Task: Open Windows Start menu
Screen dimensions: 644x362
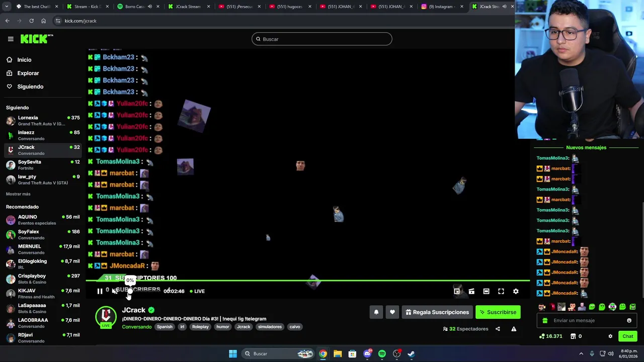Action: pyautogui.click(x=233, y=354)
